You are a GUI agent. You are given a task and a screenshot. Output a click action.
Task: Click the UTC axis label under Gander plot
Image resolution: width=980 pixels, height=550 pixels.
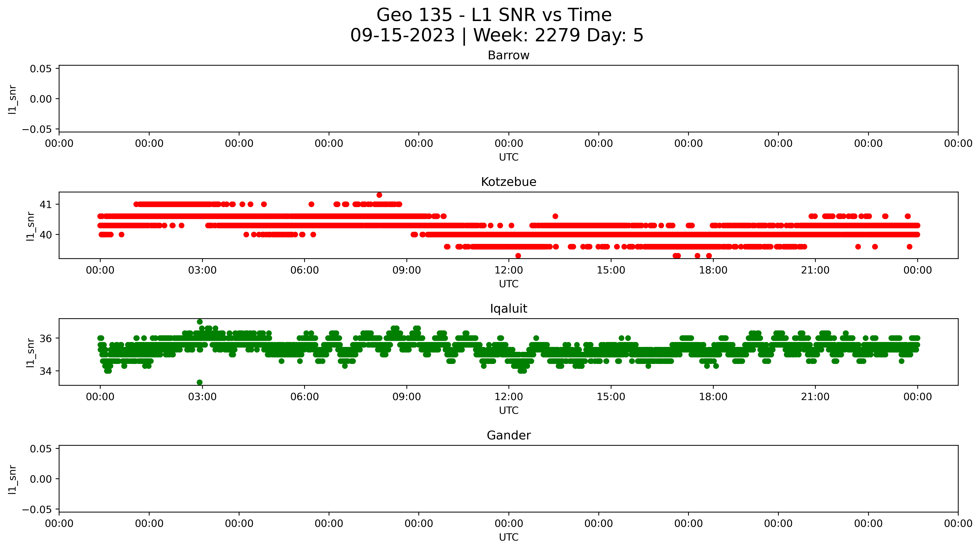tap(509, 537)
